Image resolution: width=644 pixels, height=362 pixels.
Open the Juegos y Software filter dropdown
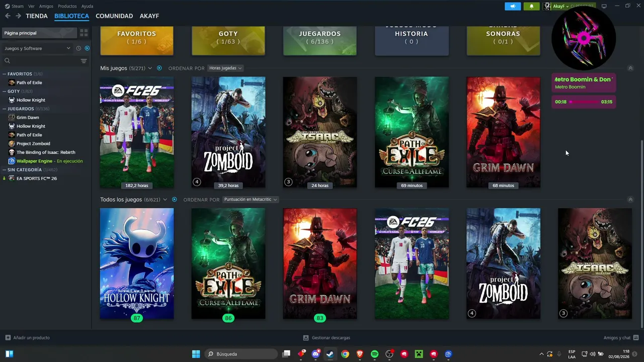point(37,48)
